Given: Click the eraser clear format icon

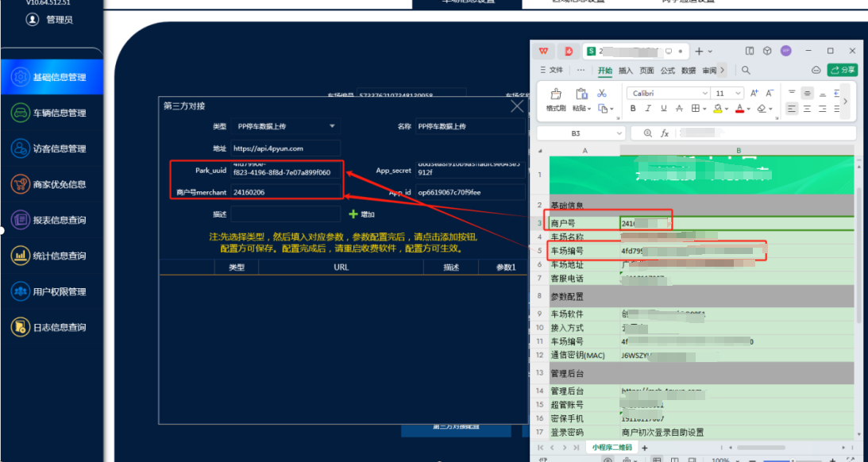Looking at the screenshot, I should [762, 109].
